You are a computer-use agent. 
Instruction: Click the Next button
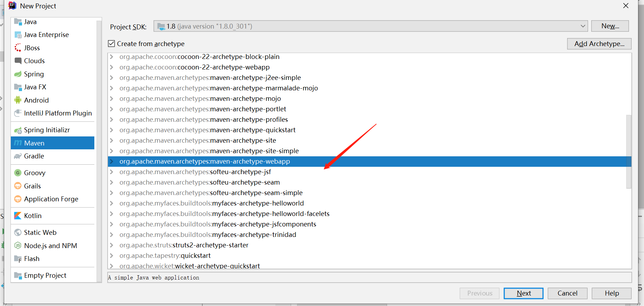[523, 293]
